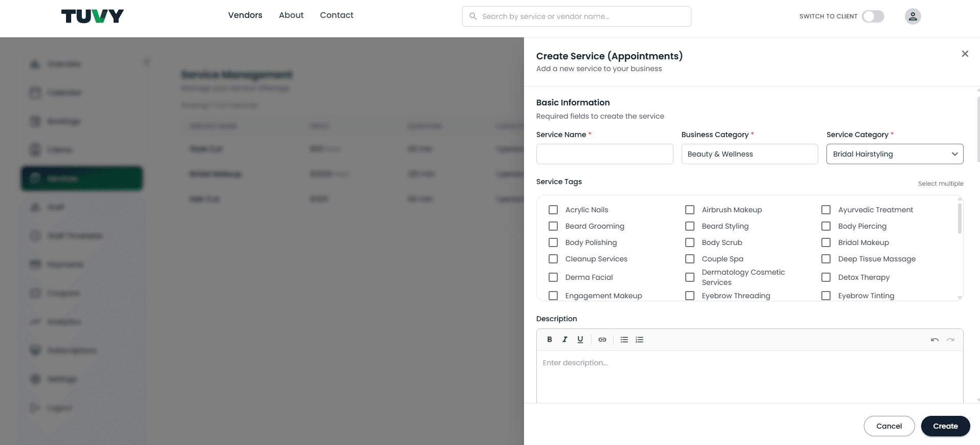
Task: Check the Cleanup Services tag
Action: pos(553,259)
